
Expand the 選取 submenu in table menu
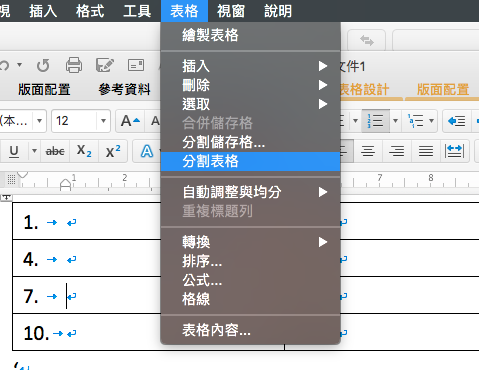(x=250, y=104)
